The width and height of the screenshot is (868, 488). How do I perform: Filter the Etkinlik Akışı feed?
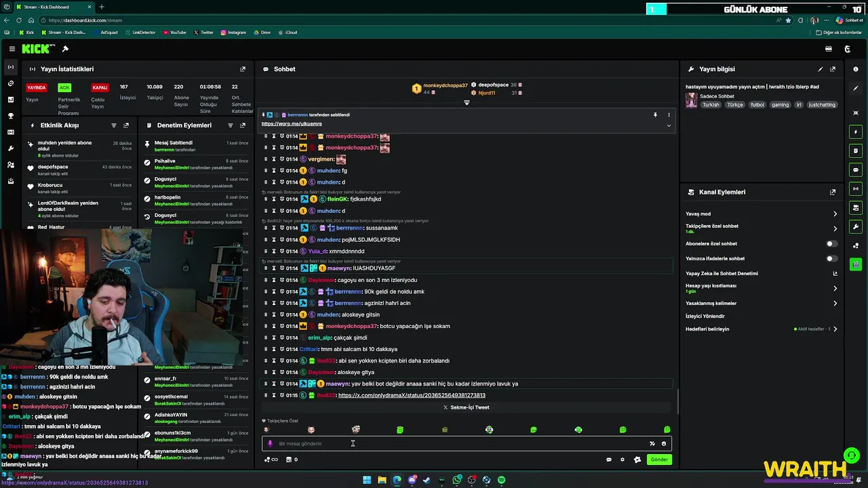(x=114, y=125)
